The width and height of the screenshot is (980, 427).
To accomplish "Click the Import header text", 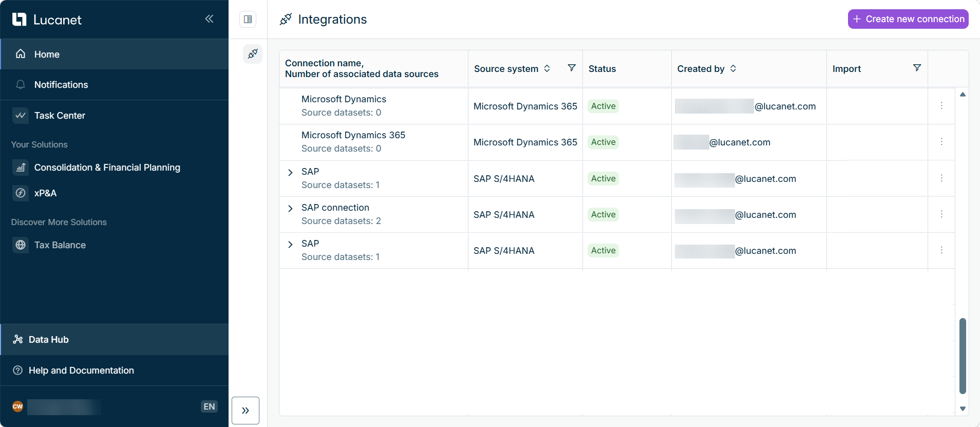I will (x=846, y=69).
